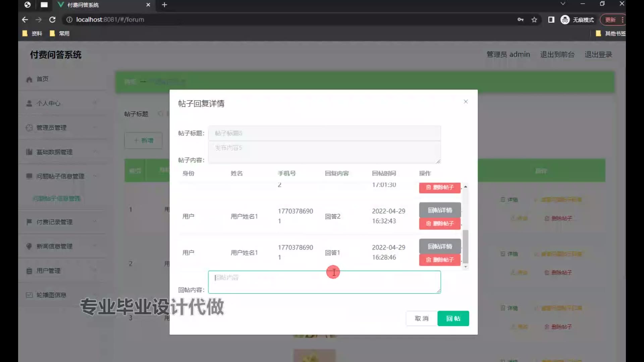Open the 付费记录管理 flag icon menu

[29, 222]
